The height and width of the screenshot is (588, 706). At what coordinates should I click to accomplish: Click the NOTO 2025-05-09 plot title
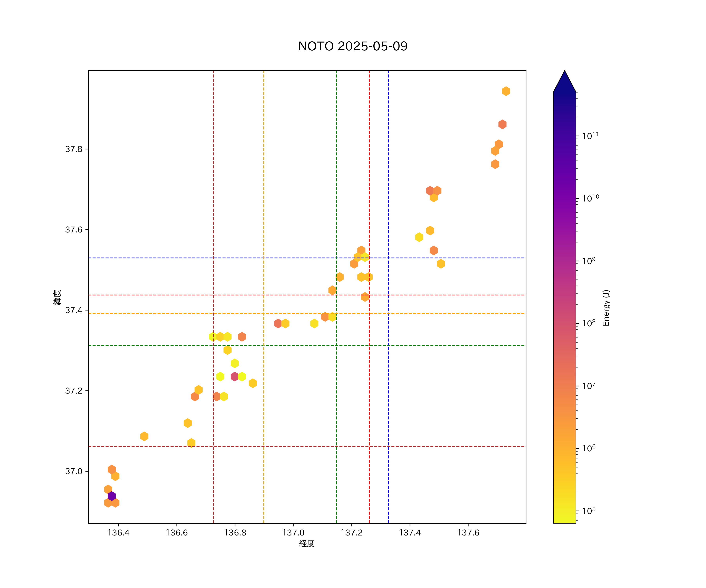pyautogui.click(x=353, y=46)
